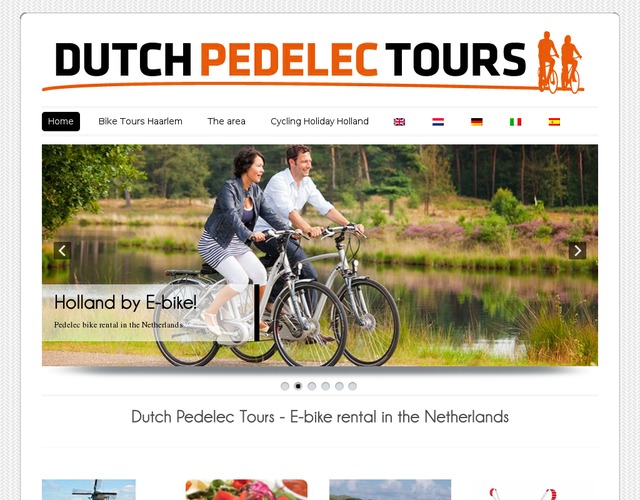640x500 pixels.
Task: Select the first slider pagination dot
Action: pyautogui.click(x=285, y=386)
